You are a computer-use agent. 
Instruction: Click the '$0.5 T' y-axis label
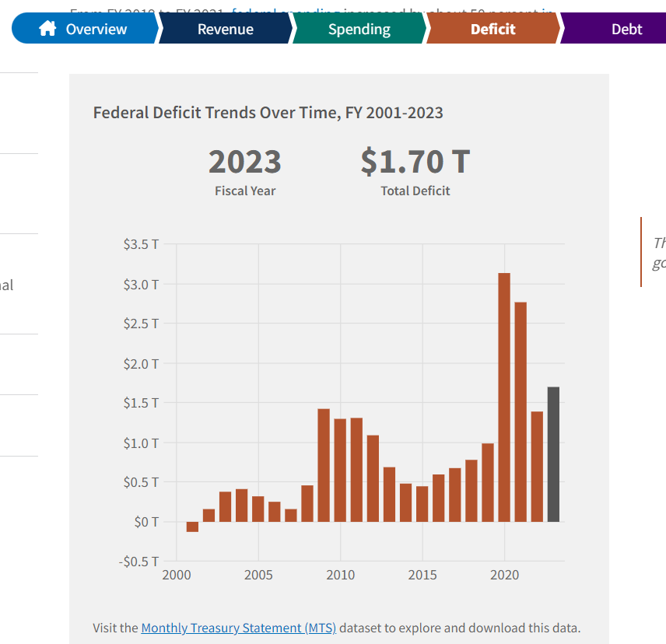pos(141,482)
